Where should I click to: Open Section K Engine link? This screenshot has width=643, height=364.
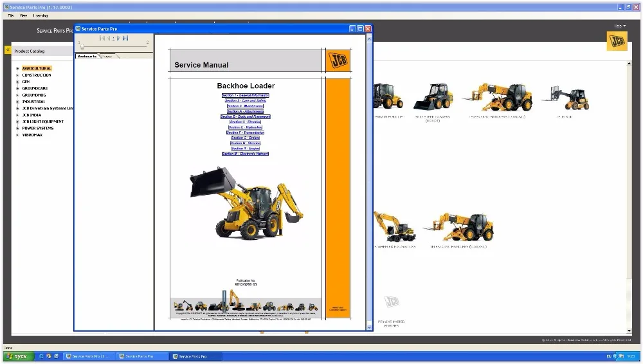[x=245, y=149]
